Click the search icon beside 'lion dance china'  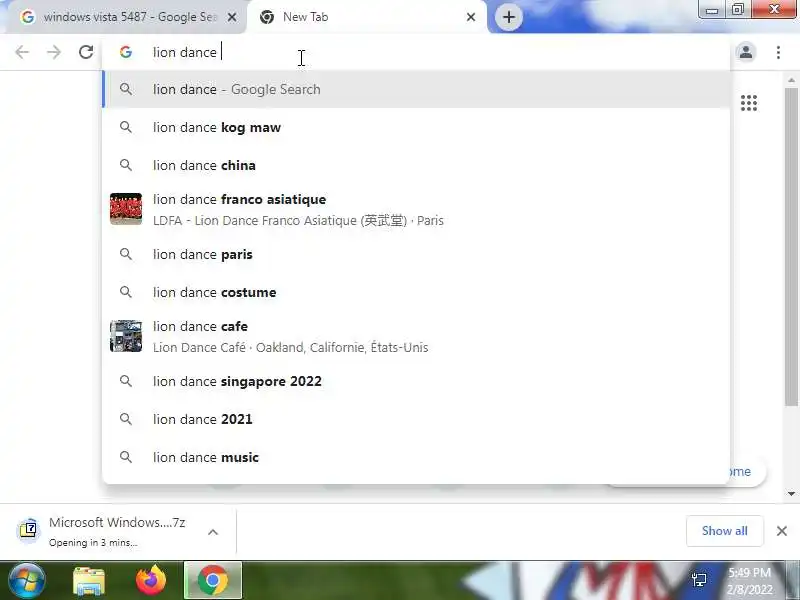[126, 165]
